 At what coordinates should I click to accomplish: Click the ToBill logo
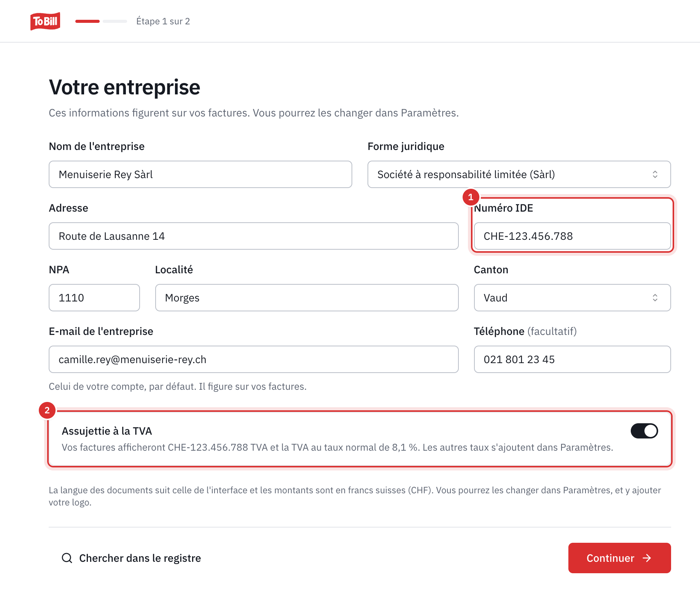pyautogui.click(x=45, y=21)
